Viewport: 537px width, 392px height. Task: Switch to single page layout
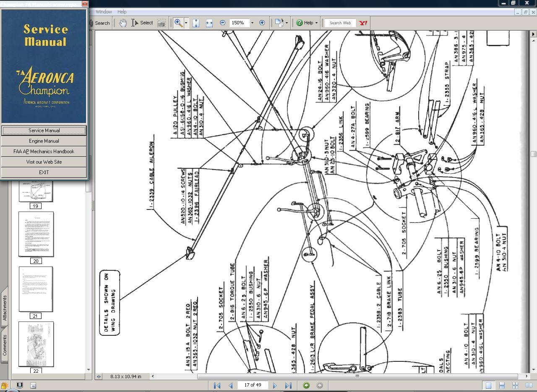[x=488, y=385]
